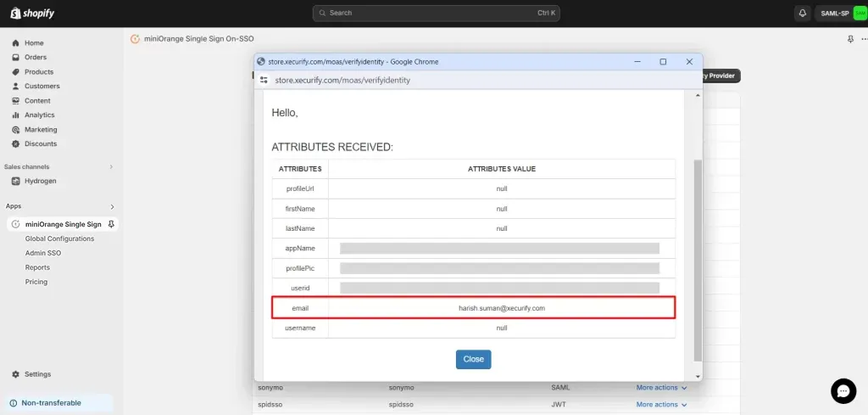
Task: Open the live chat bubble
Action: pyautogui.click(x=843, y=391)
